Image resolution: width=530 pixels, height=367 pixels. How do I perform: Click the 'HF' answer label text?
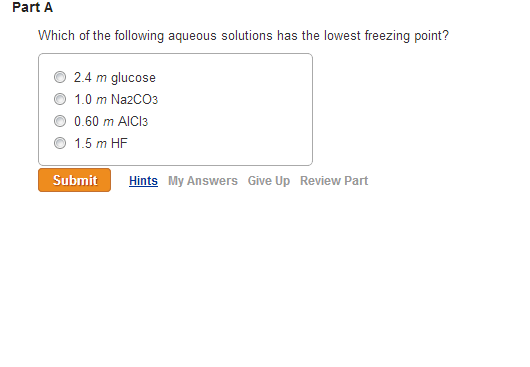click(119, 143)
